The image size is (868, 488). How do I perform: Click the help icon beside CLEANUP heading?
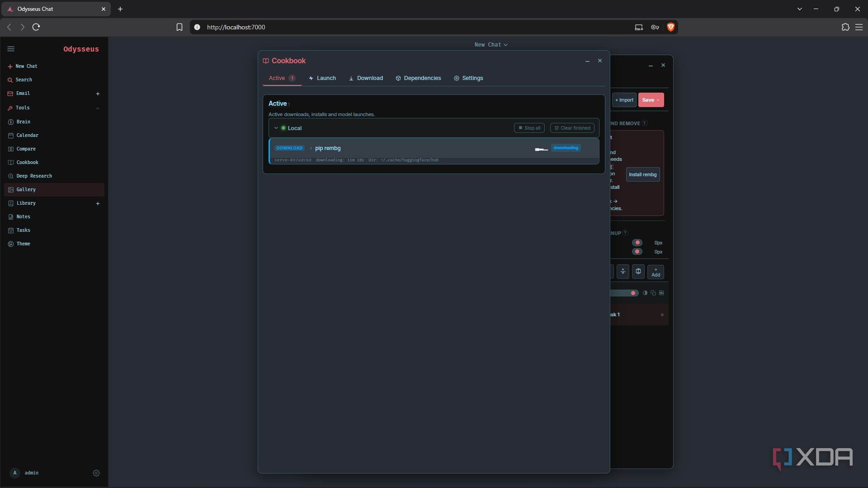pos(625,233)
